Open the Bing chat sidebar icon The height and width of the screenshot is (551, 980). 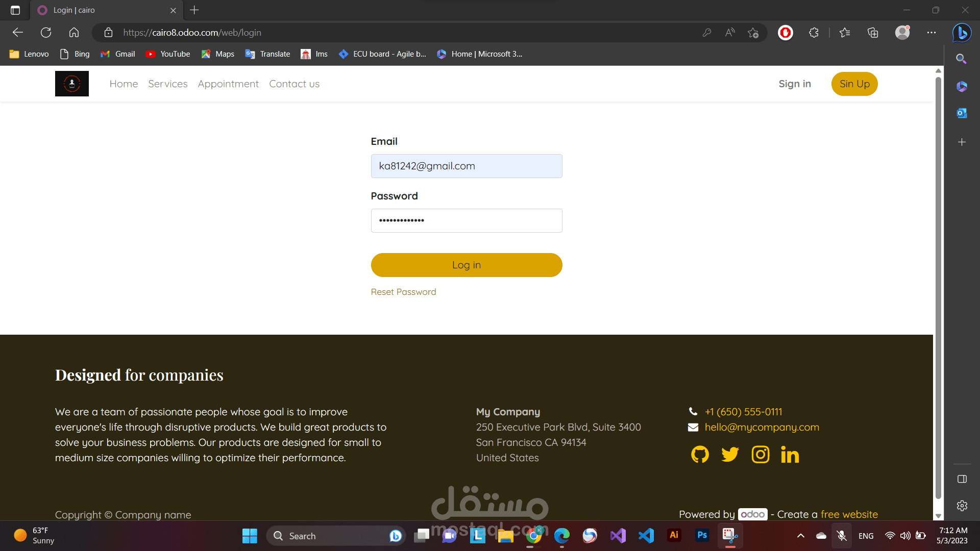[x=962, y=33]
